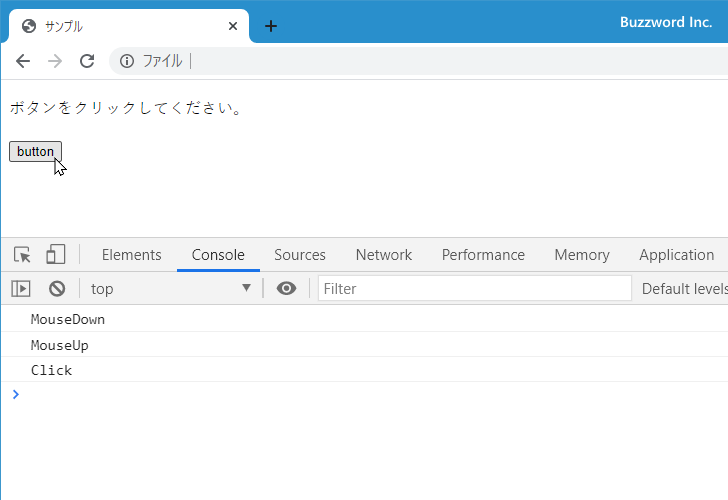Select the Click console message
Viewport: 728px width, 500px height.
click(364, 370)
